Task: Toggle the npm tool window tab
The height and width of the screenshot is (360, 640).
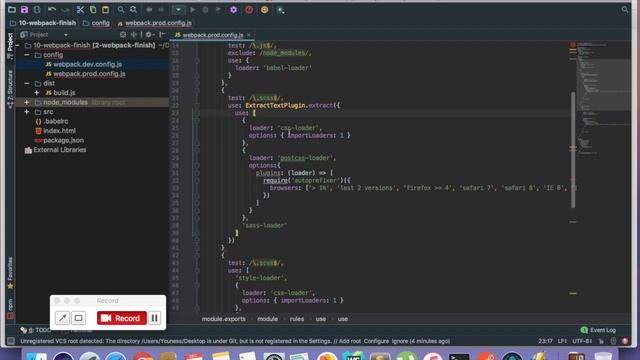Action: click(x=10, y=308)
